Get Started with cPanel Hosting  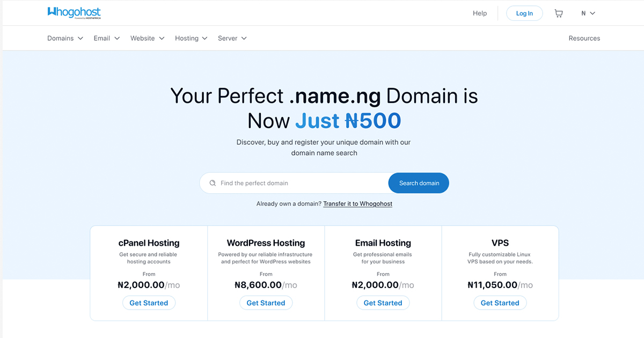149,303
